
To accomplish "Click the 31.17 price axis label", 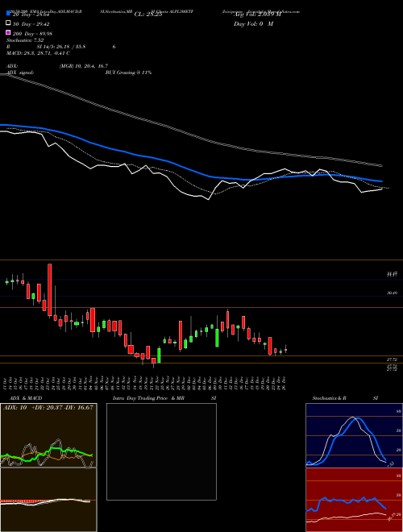I will [x=393, y=275].
